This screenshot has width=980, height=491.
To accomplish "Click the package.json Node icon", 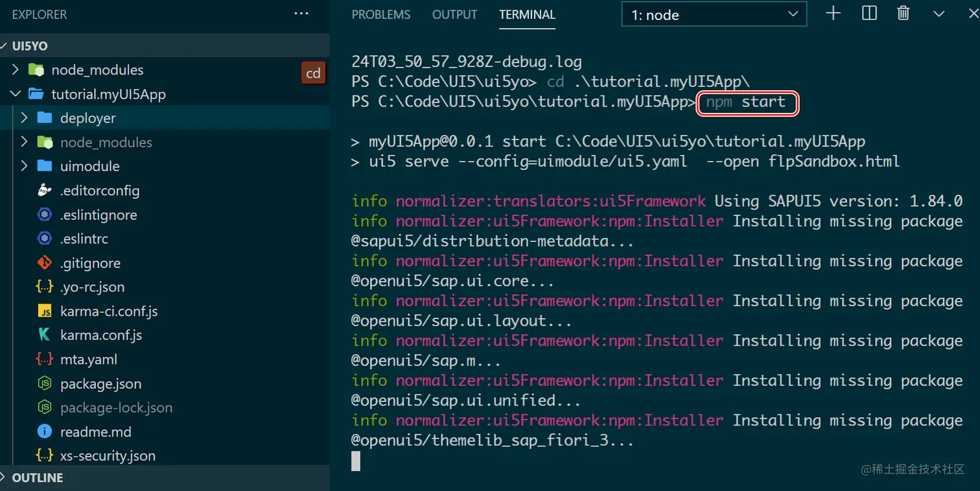I will (x=45, y=383).
